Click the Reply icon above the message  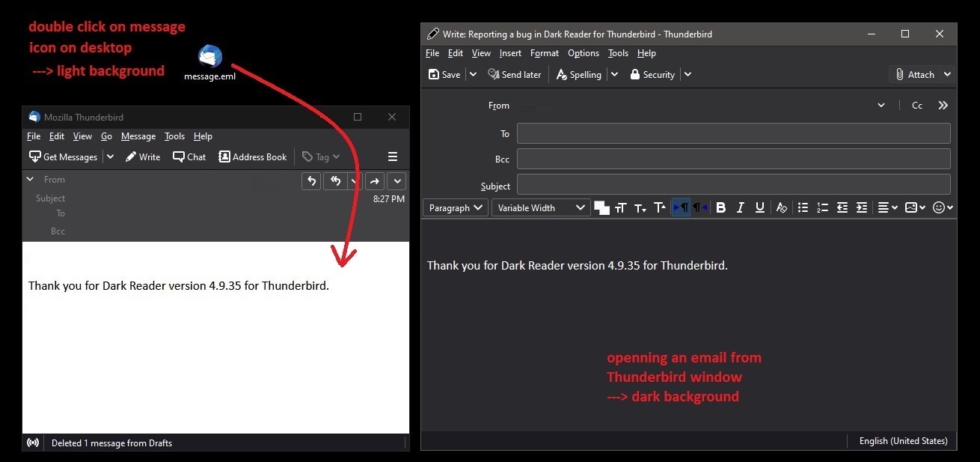(311, 180)
